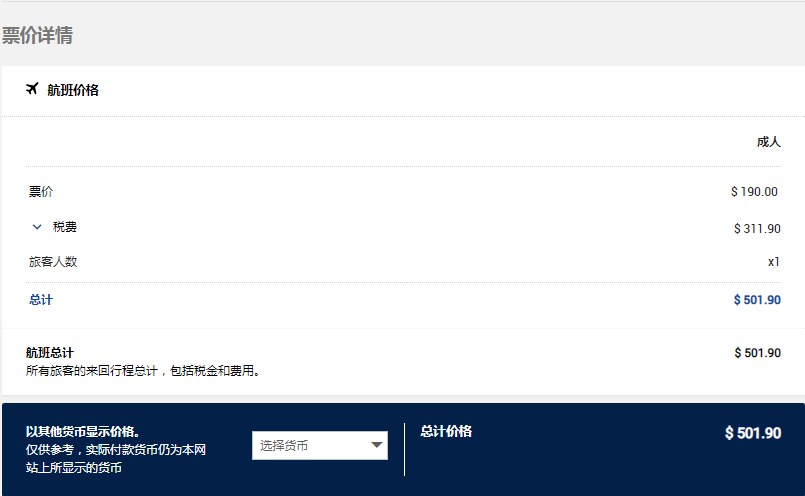Click the 成人 column header
The width and height of the screenshot is (805, 496).
pyautogui.click(x=769, y=142)
